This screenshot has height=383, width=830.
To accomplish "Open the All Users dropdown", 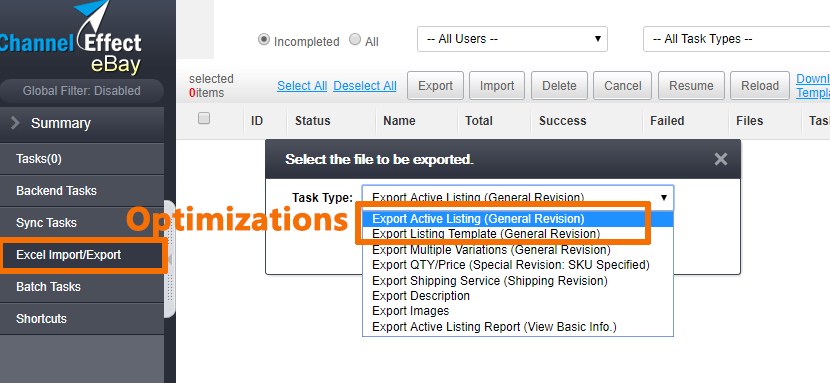I will pyautogui.click(x=512, y=39).
